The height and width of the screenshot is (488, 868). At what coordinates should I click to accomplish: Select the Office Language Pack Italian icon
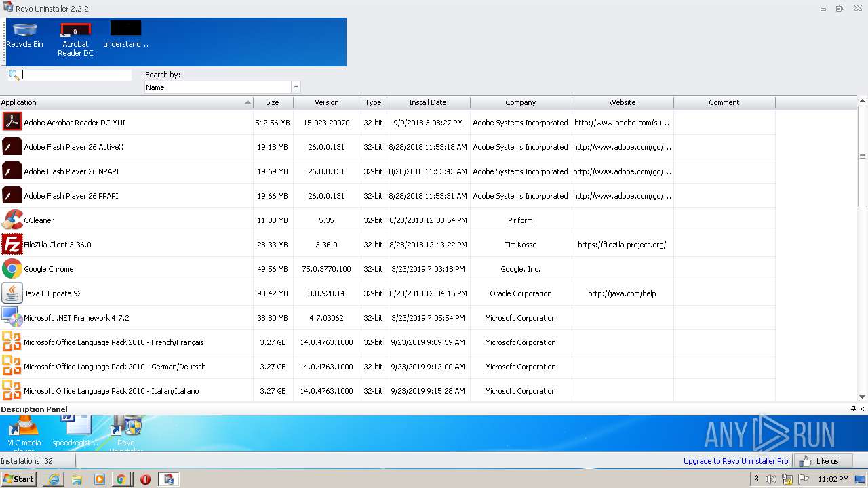[x=12, y=391]
